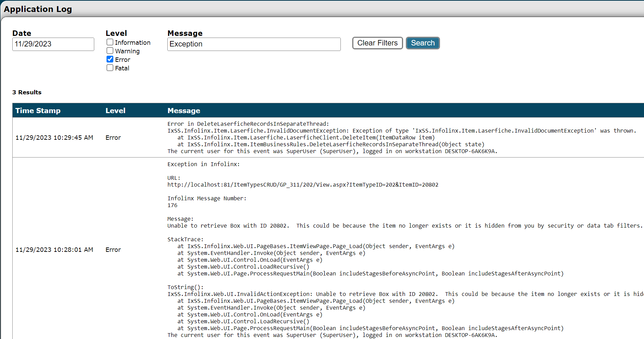This screenshot has height=339, width=644.
Task: Click the Application Log page title
Action: point(38,9)
